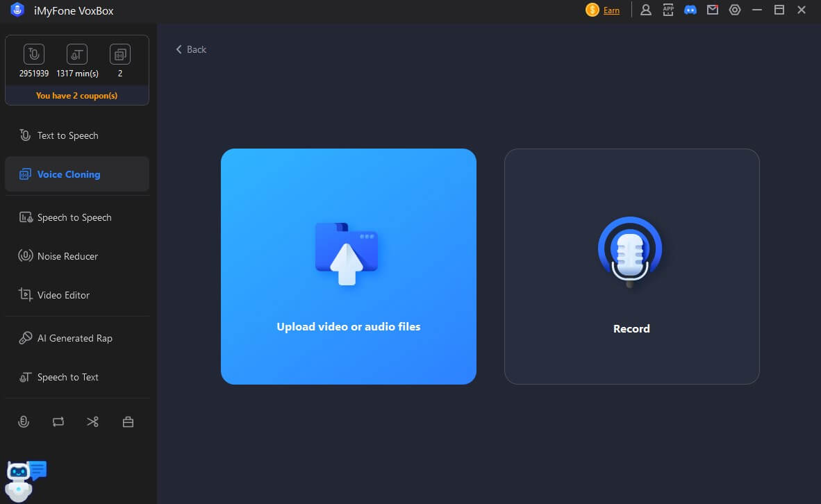View the 'You have 2 coupon(s)' banner
The image size is (821, 504).
pos(76,95)
